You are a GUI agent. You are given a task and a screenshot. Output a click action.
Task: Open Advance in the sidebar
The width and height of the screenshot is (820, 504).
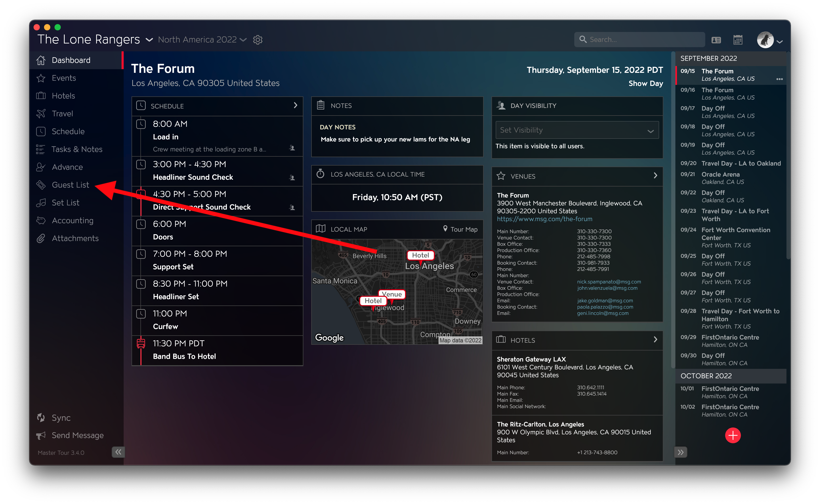coord(76,167)
